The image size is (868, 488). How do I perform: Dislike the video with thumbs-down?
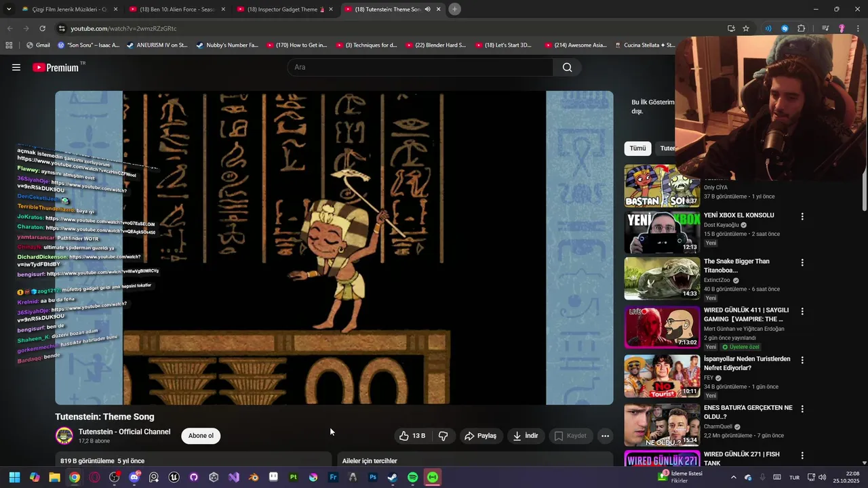coord(443,436)
